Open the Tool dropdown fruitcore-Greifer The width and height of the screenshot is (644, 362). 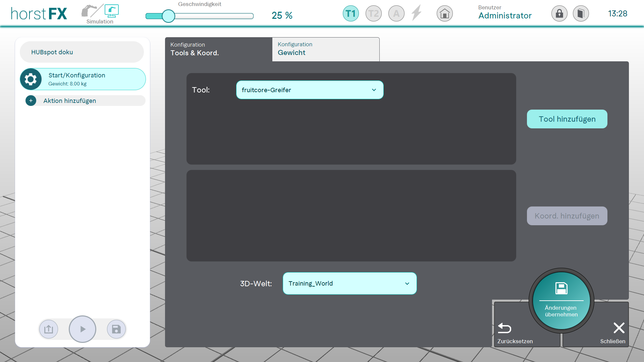[x=310, y=90]
